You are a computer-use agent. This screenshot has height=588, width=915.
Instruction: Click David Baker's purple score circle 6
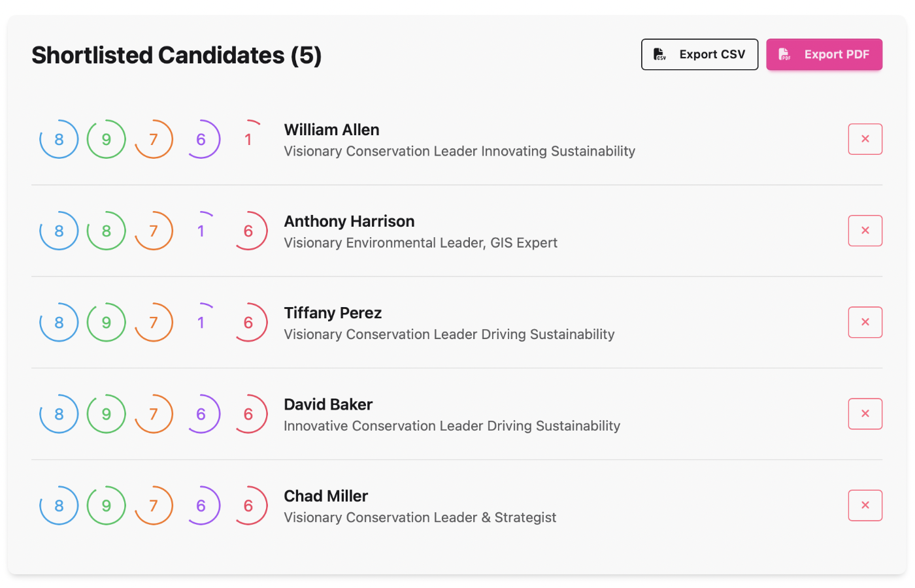pos(201,414)
